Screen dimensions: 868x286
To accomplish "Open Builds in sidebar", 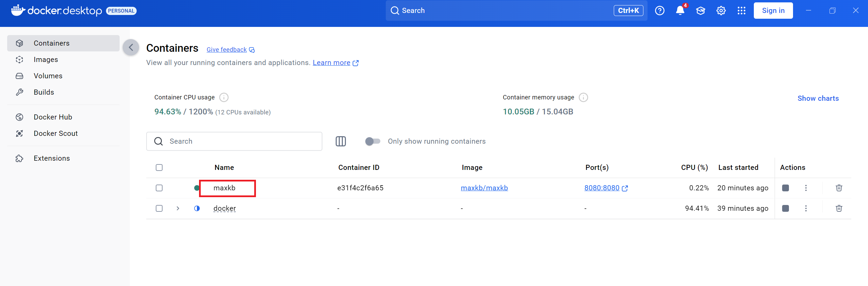I will (63, 92).
